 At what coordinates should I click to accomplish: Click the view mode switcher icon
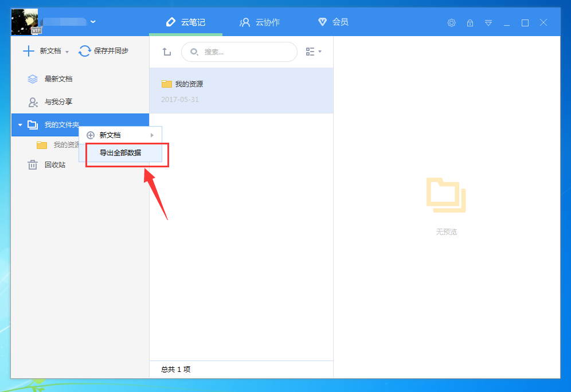coord(311,51)
